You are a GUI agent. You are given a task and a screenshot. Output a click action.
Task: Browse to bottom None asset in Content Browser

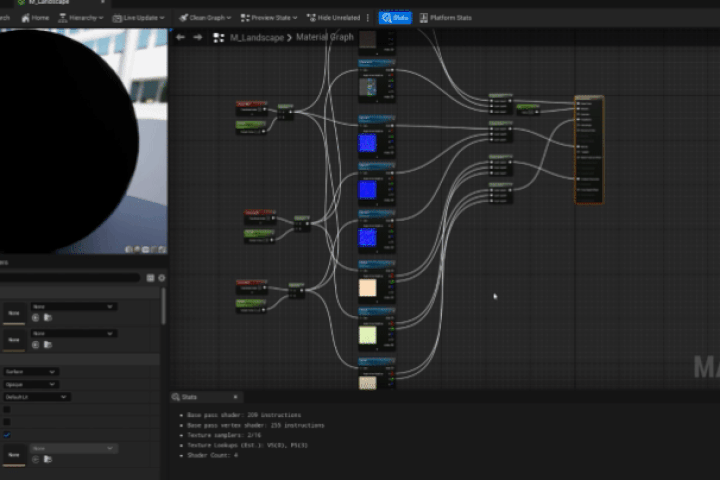[48, 459]
